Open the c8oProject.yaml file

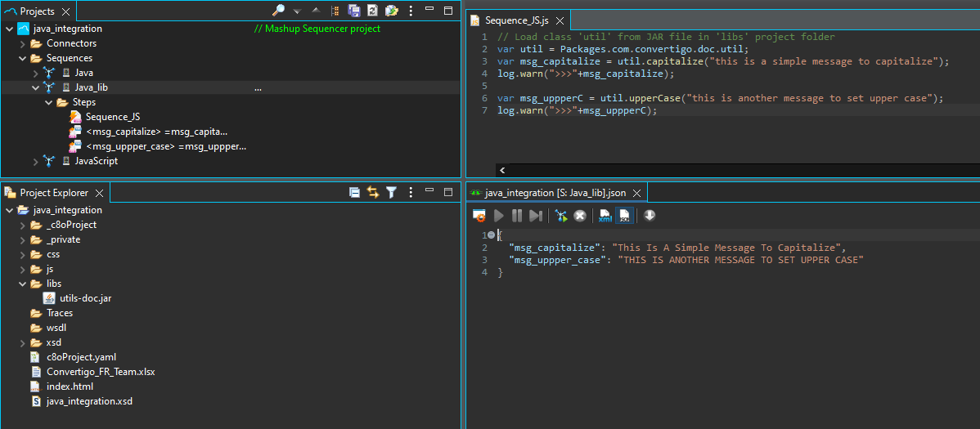coord(81,357)
